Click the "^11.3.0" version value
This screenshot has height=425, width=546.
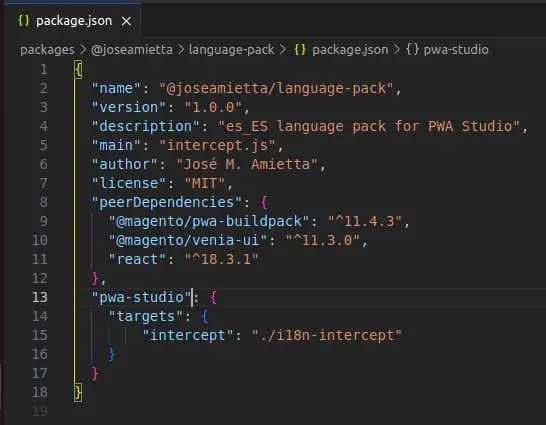[x=323, y=240]
